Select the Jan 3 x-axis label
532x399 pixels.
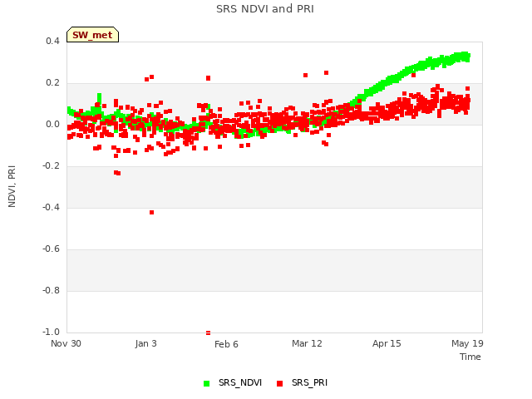[x=146, y=343]
